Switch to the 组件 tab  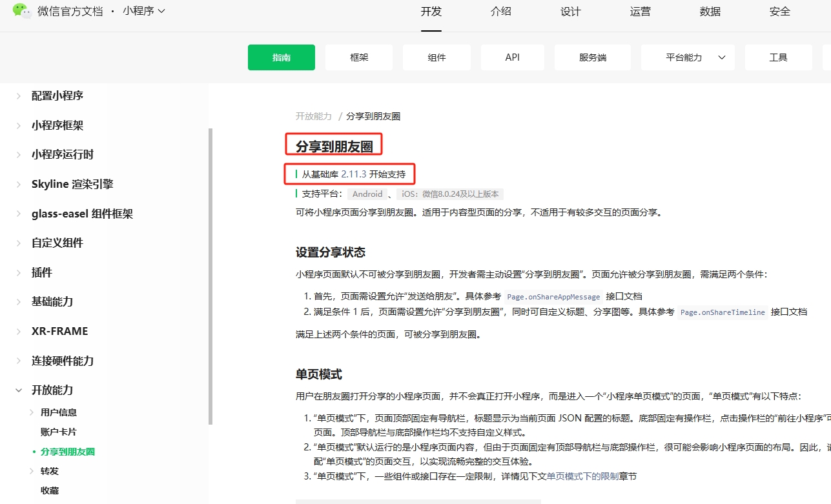coord(436,57)
